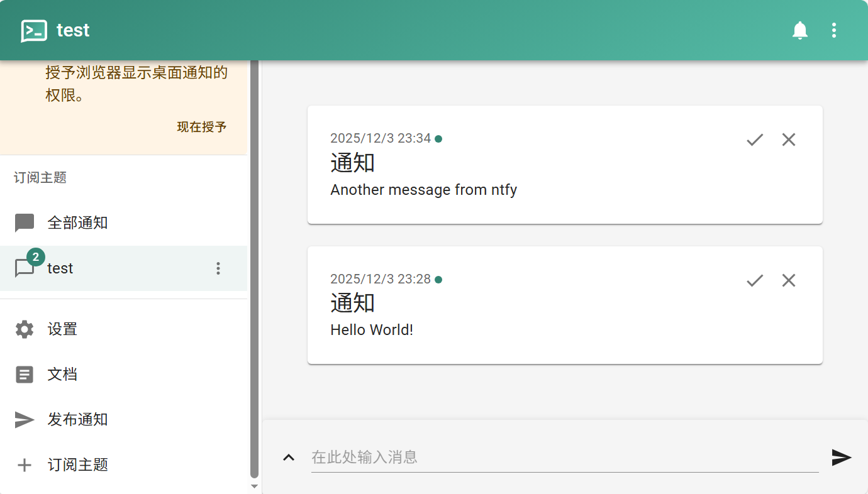Delete 'Another message from ntfy' notification
868x494 pixels.
788,140
